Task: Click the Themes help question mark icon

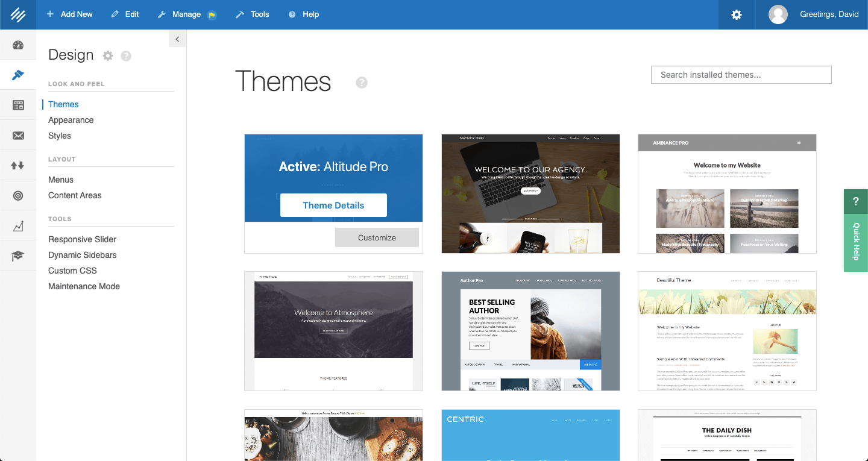Action: (x=361, y=82)
